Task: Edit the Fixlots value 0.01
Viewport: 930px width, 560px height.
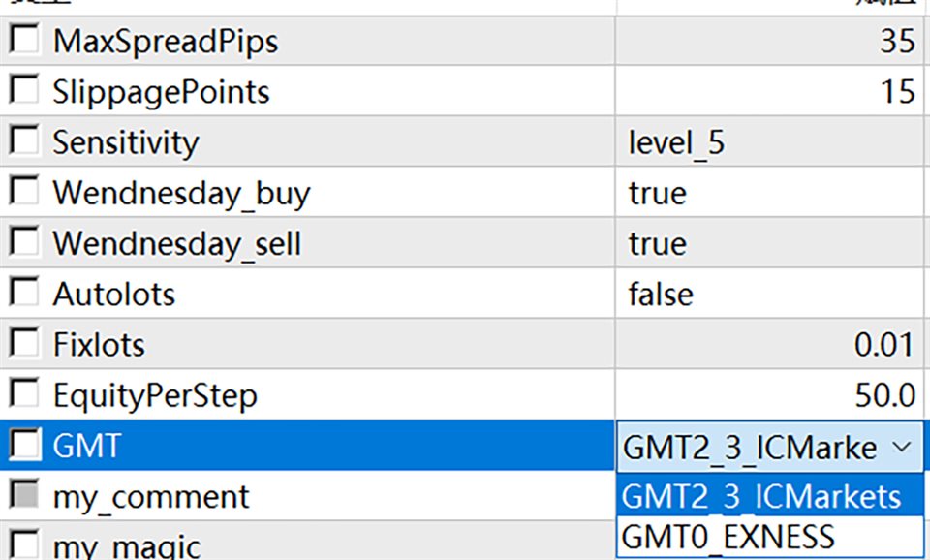Action: (x=883, y=344)
